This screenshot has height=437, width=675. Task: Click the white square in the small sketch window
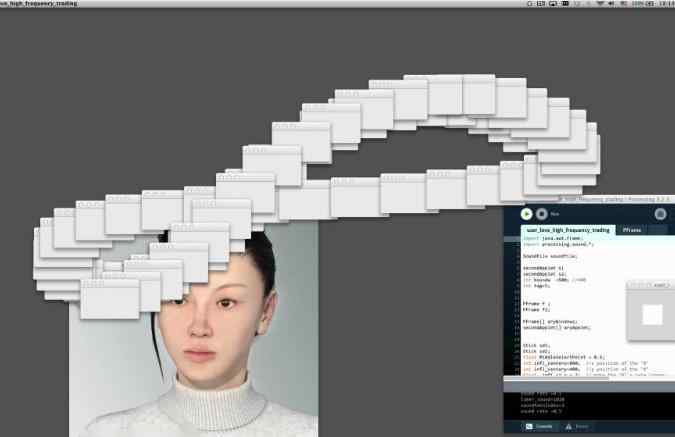click(653, 315)
